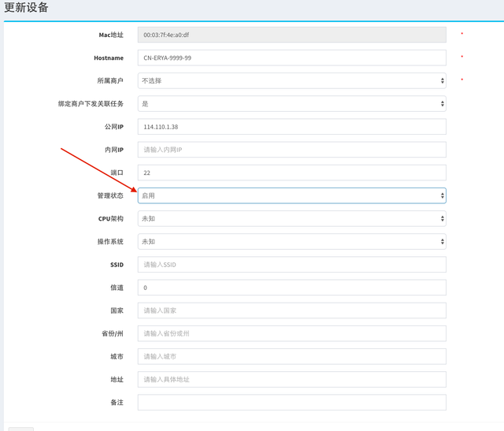Click the 管理状态 label
The width and height of the screenshot is (504, 431).
[110, 195]
